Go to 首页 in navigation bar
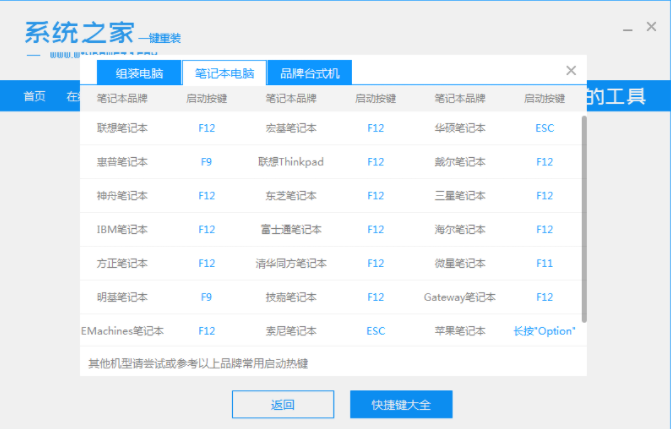 (x=34, y=97)
